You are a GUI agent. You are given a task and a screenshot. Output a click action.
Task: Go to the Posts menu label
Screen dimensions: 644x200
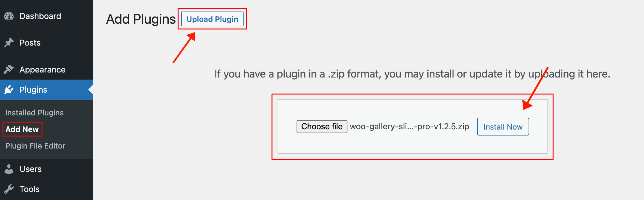[30, 43]
